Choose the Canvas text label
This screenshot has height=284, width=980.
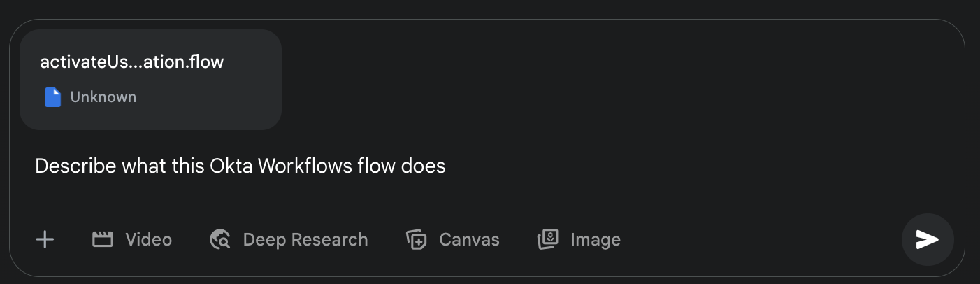(469, 240)
